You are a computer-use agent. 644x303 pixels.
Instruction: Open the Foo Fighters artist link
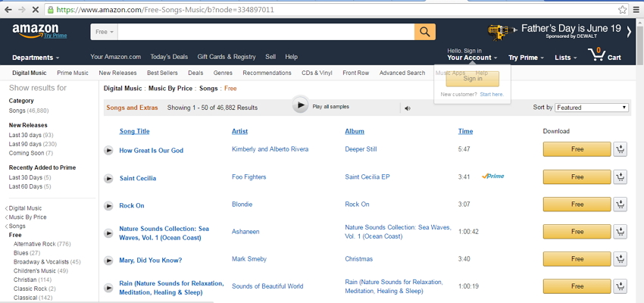click(x=249, y=177)
